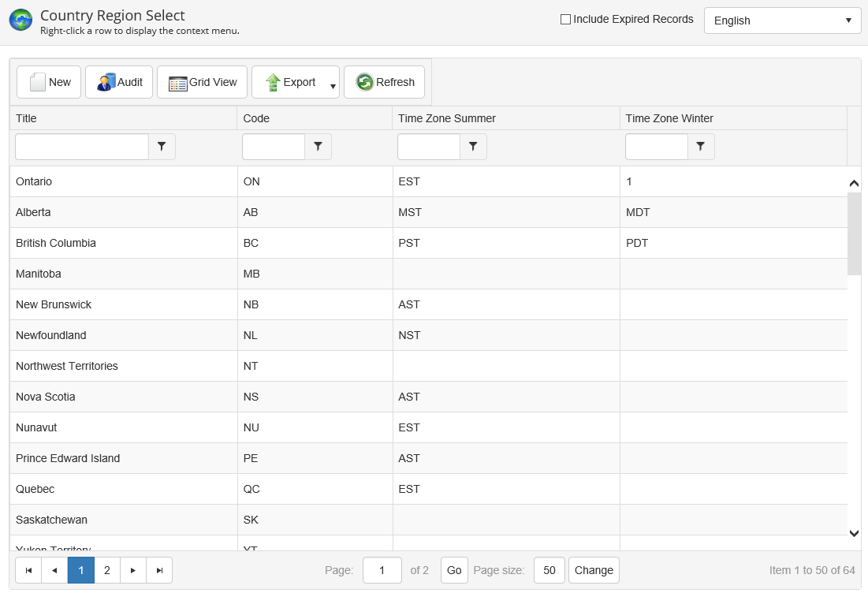Click the scrollbar down arrow

click(854, 533)
